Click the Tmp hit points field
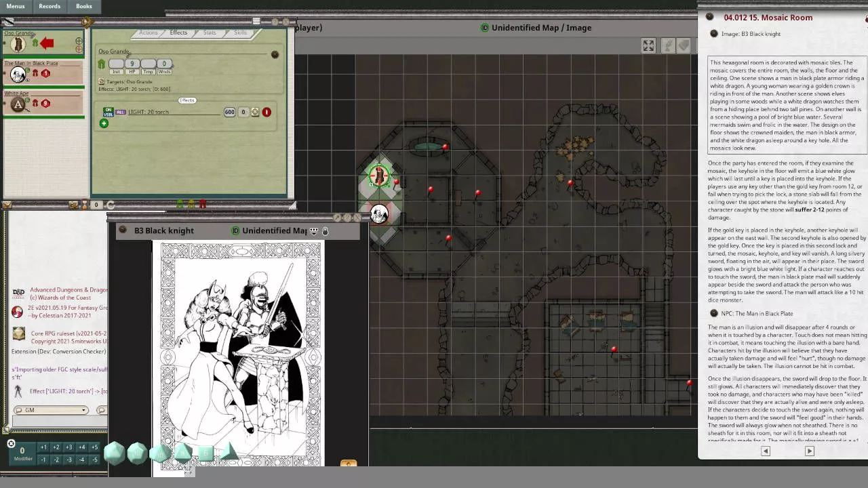 (x=149, y=64)
